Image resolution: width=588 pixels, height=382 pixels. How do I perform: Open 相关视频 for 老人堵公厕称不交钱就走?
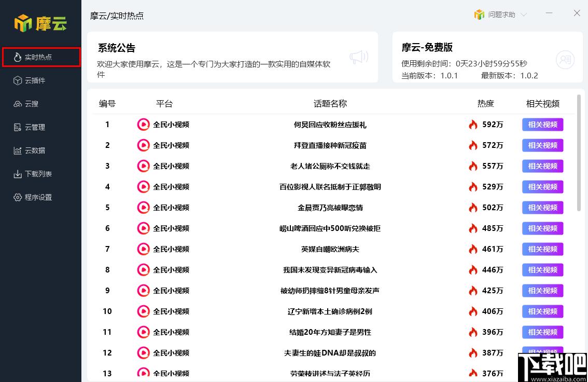click(x=542, y=166)
